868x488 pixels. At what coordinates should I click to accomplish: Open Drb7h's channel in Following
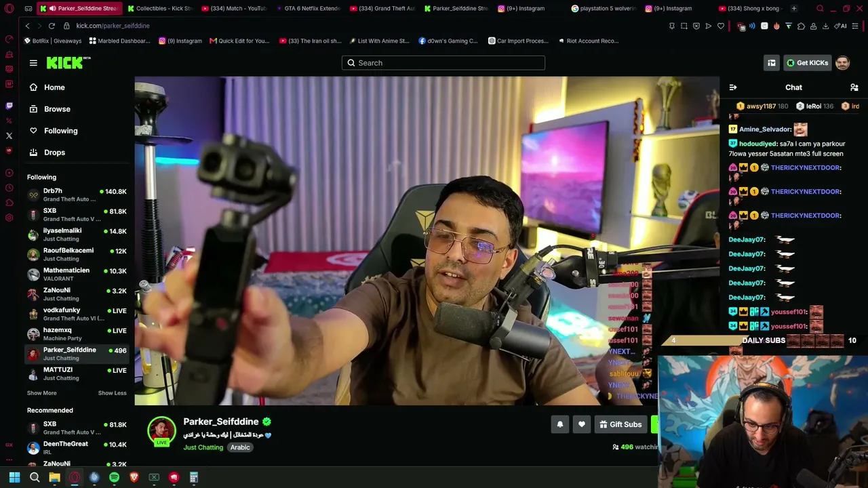(77, 195)
